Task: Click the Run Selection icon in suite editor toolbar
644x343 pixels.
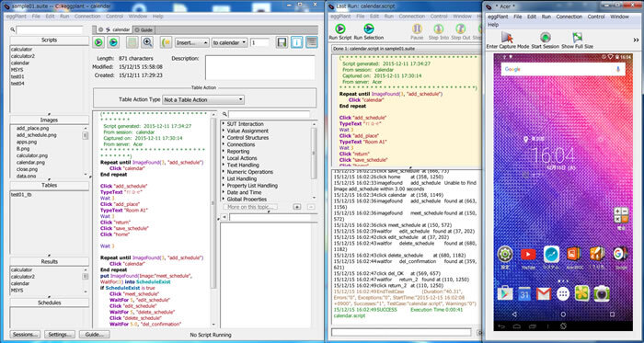Action: (113, 42)
